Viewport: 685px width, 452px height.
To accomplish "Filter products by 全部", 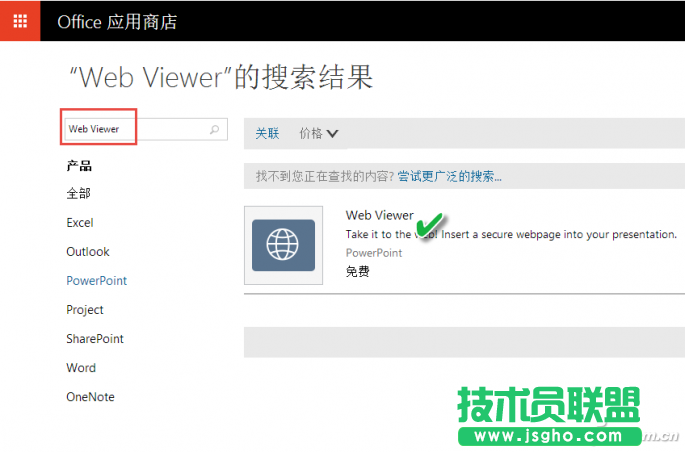I will point(78,193).
